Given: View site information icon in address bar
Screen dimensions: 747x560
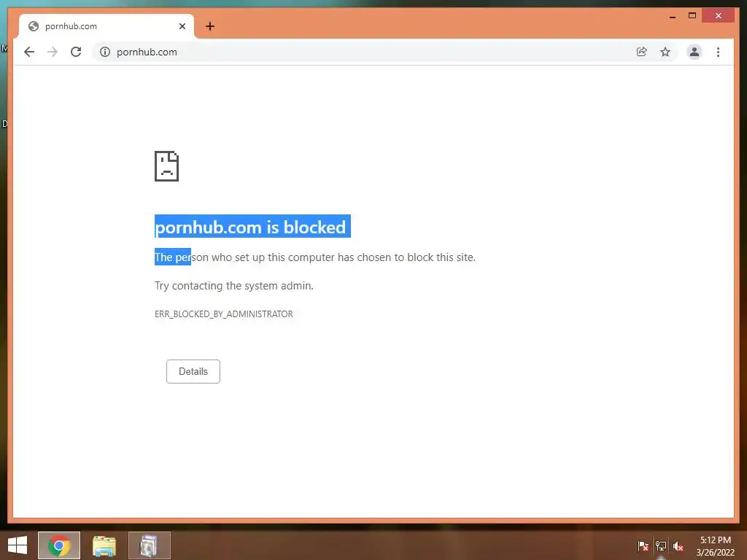Looking at the screenshot, I should (105, 52).
